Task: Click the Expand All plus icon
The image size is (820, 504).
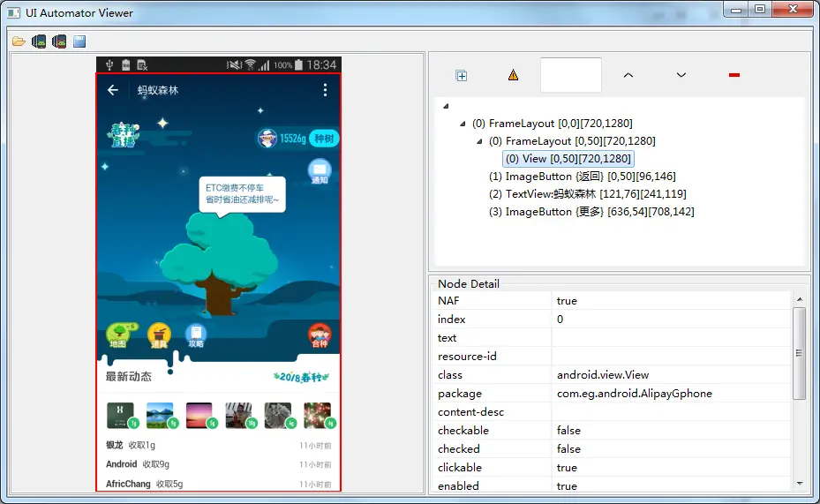Action: coord(462,76)
